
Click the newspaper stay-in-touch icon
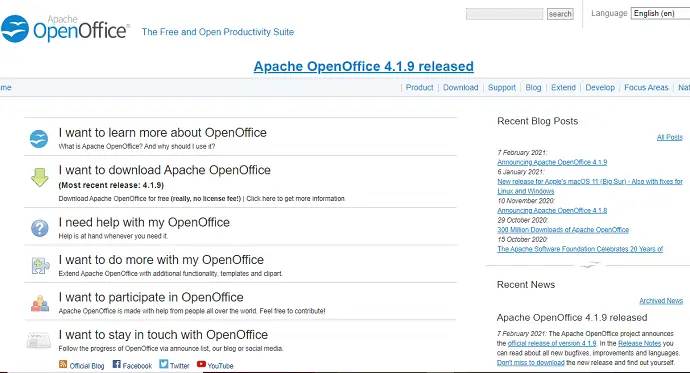[x=39, y=341]
